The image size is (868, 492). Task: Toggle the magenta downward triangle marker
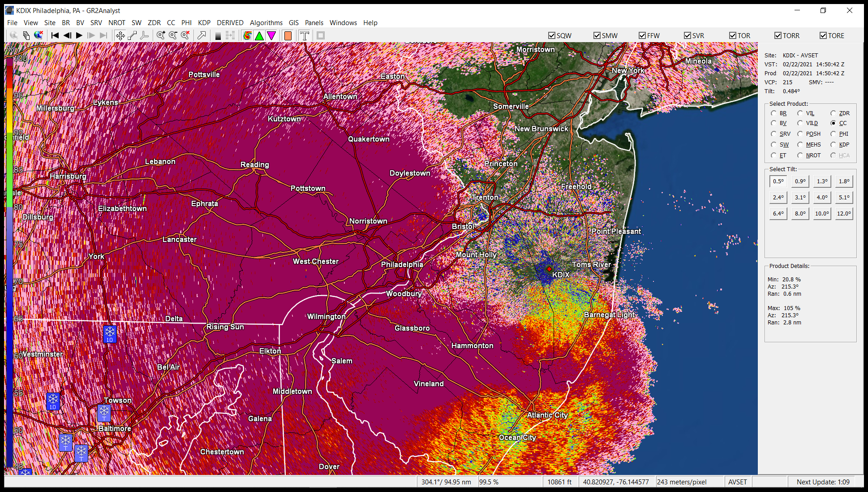tap(271, 35)
